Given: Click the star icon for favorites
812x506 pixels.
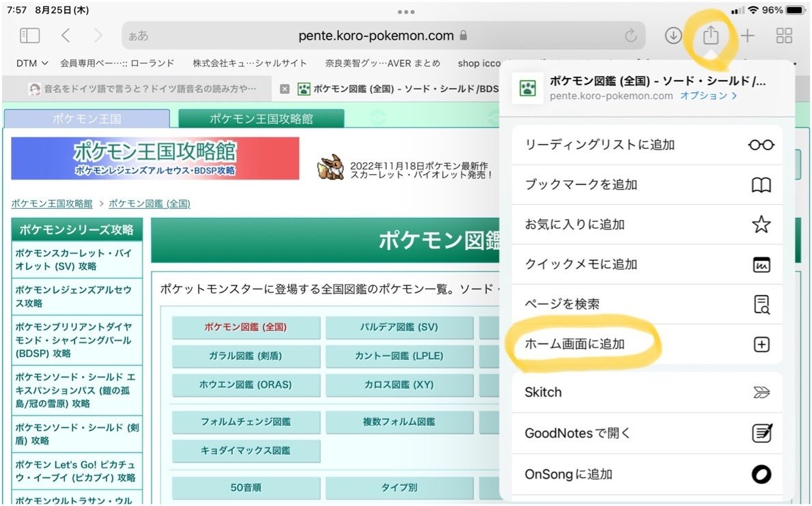Looking at the screenshot, I should 761,224.
